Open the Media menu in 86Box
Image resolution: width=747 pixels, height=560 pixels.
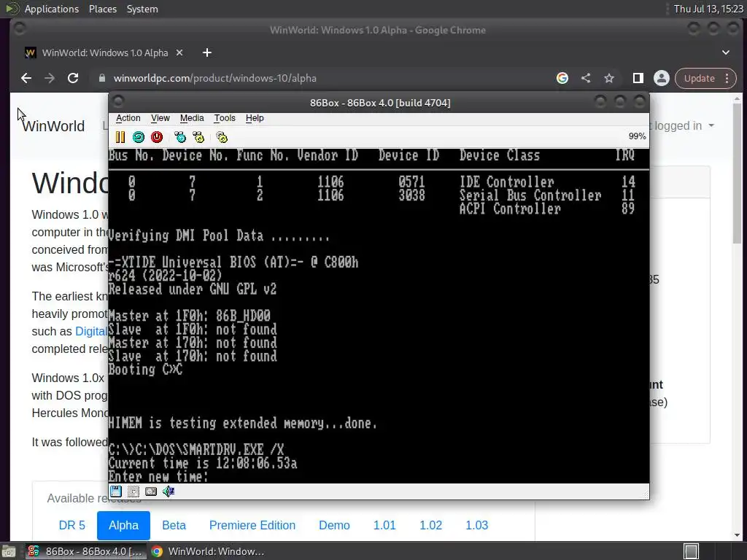pyautogui.click(x=192, y=118)
